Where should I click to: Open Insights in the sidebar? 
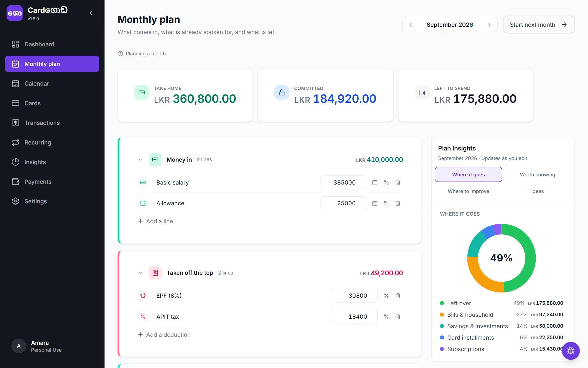(52, 162)
